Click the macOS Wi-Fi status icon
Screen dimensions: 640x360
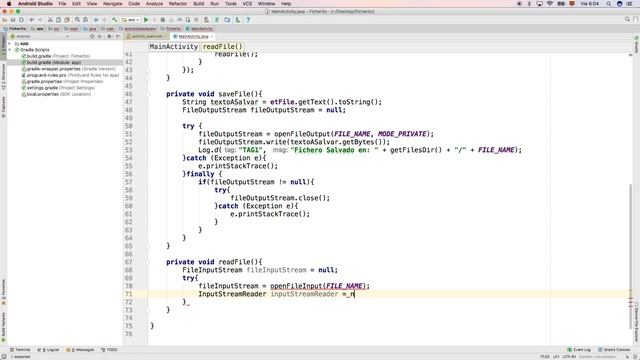click(x=550, y=4)
